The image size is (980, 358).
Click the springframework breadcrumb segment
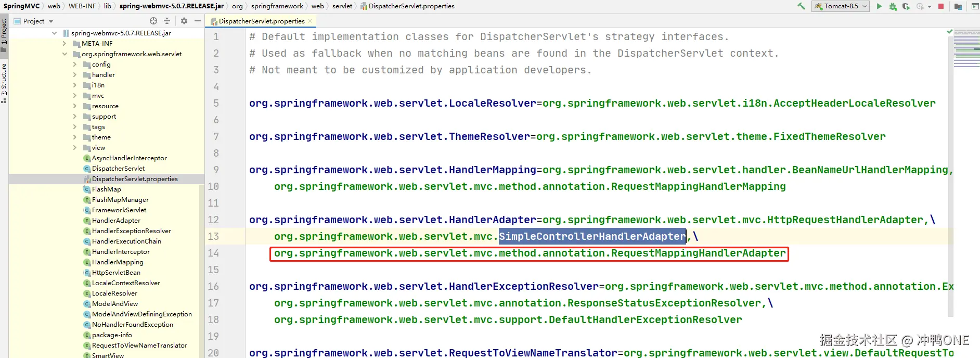click(x=277, y=6)
